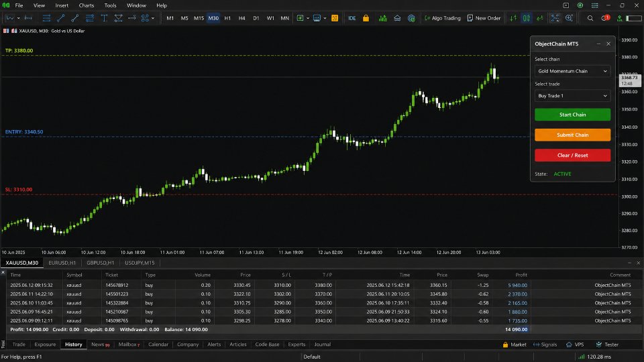
Task: Open the indicators insert dropdown arrow
Action: click(x=308, y=18)
